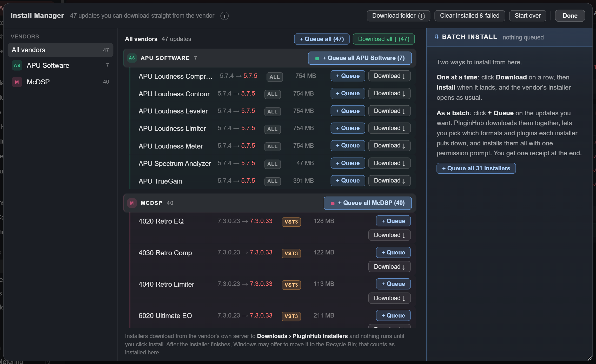Close the Install Manager with Done
The width and height of the screenshot is (596, 364).
570,16
